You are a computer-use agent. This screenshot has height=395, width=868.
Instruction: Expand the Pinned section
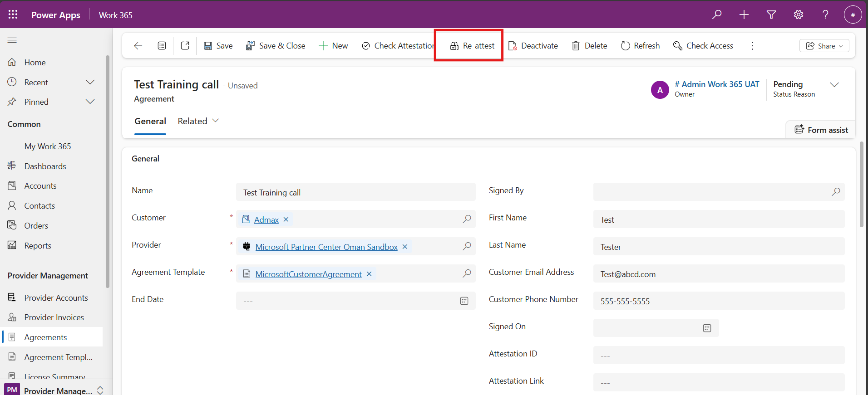point(90,102)
